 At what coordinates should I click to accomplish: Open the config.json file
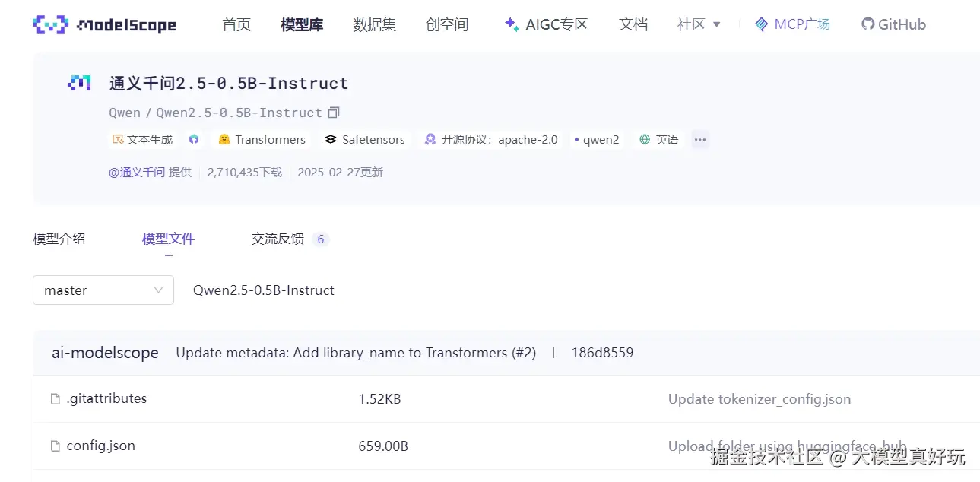[x=101, y=446]
